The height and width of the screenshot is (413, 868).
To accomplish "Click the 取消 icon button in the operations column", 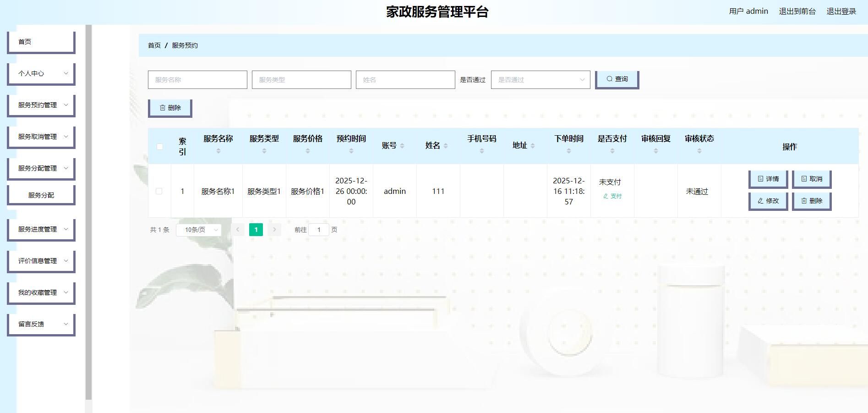I will [804, 179].
